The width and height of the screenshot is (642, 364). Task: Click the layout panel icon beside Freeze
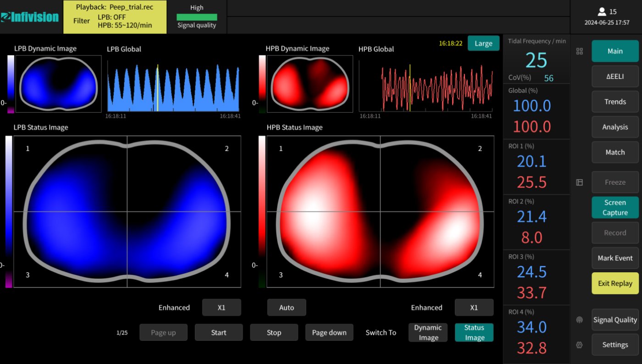point(579,182)
